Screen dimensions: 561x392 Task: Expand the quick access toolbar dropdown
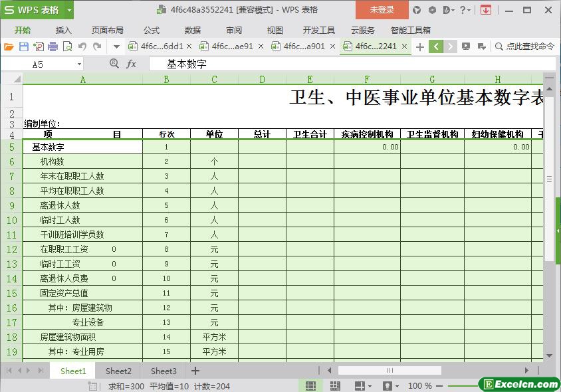tap(116, 47)
